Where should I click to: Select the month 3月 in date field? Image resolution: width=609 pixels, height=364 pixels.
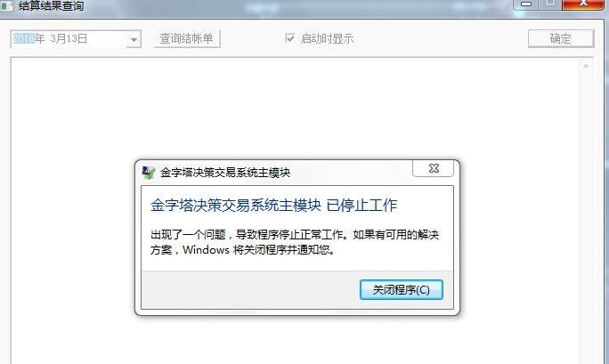58,38
